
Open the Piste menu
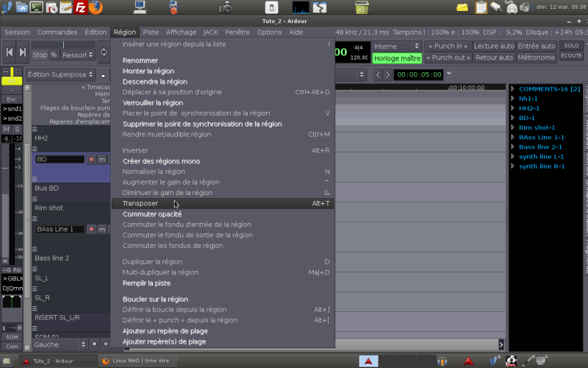tap(151, 32)
